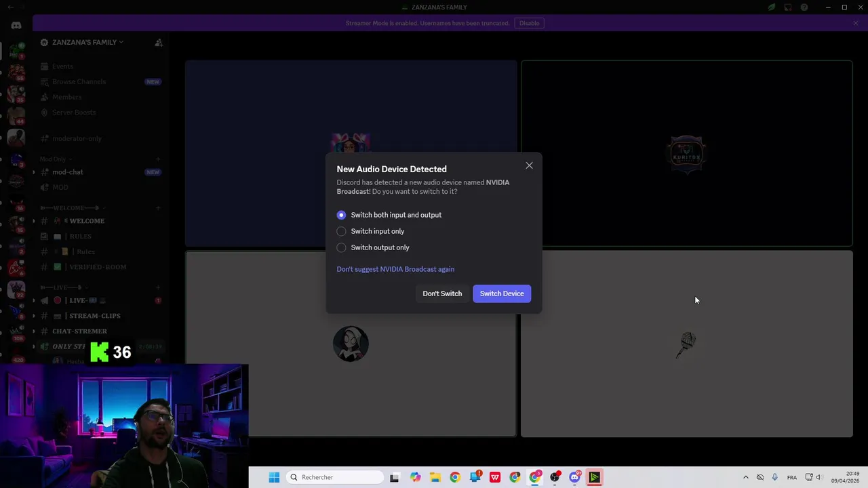Click Disable button in Streamer Mode banner
Image resolution: width=868 pixels, height=488 pixels.
tap(530, 23)
